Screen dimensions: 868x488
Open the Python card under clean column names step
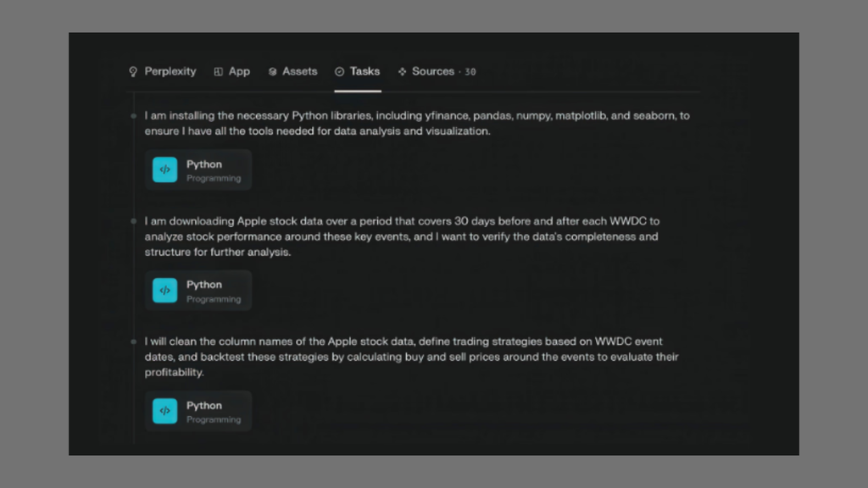(x=198, y=411)
